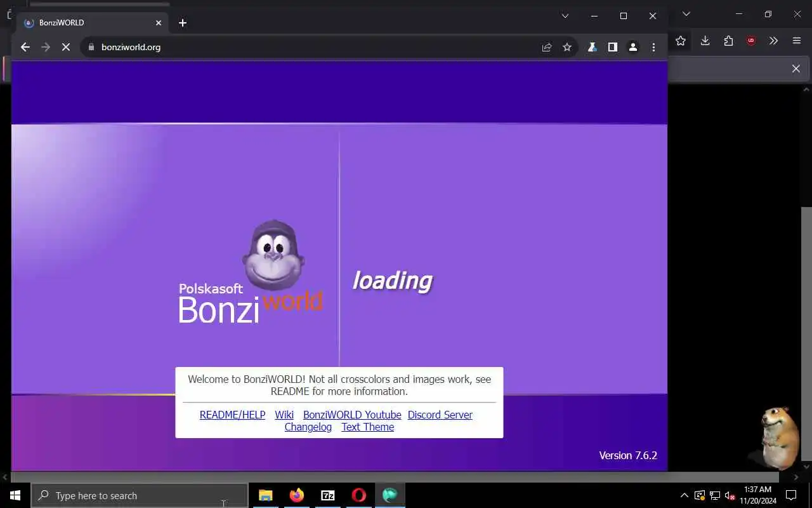Expand Firefox toolbar overflow double chevron

773,41
